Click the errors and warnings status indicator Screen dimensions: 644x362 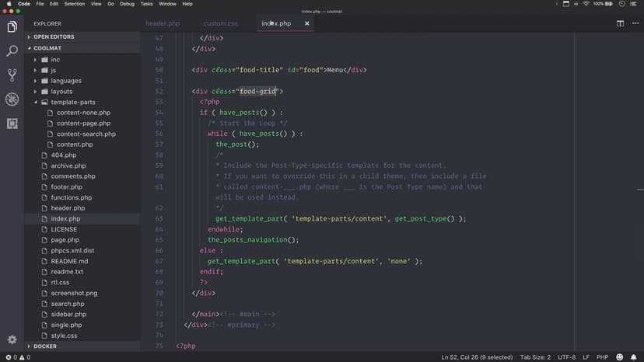tap(16, 357)
